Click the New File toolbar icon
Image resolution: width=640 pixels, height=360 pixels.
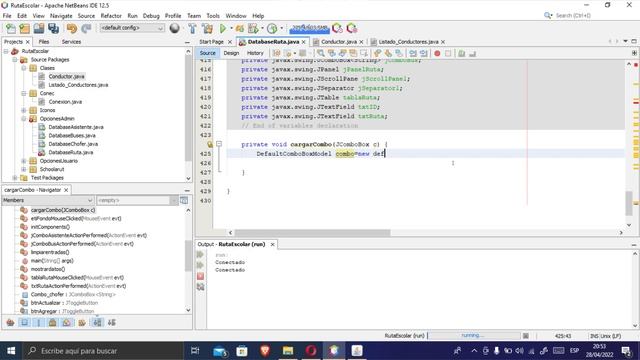(x=11, y=29)
